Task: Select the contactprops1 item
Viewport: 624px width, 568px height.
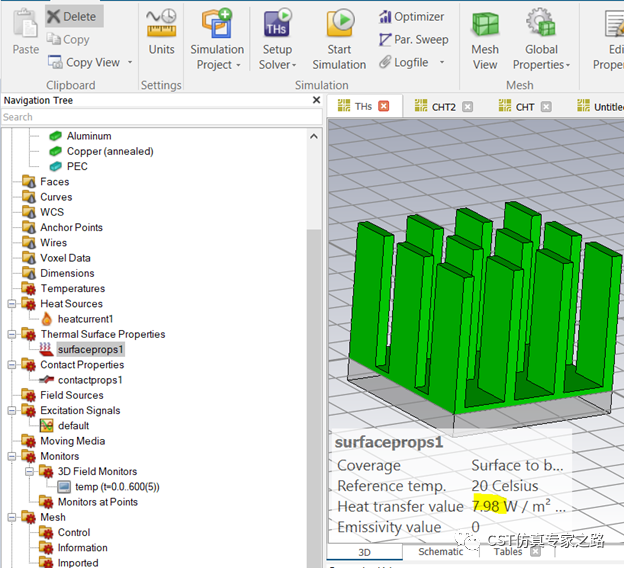Action: (81, 380)
